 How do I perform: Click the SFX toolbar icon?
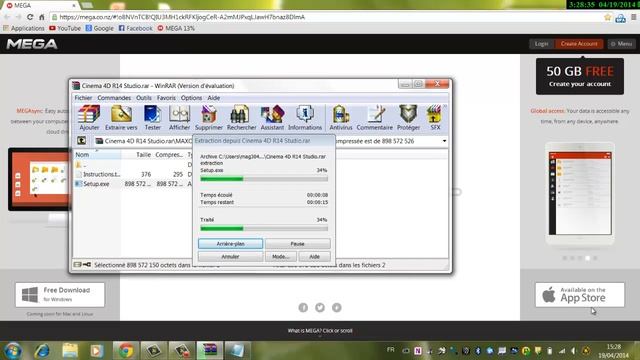(x=435, y=118)
